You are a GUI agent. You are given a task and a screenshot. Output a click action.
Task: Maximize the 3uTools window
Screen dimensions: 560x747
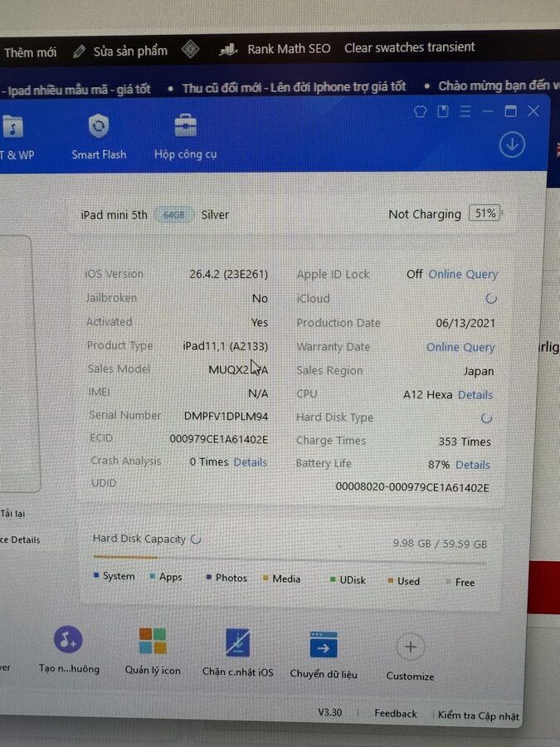coord(510,111)
